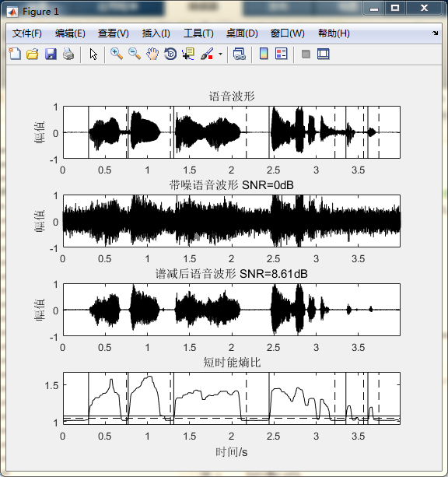Insert legend using the toolbar icon
448x477 pixels.
tap(282, 54)
